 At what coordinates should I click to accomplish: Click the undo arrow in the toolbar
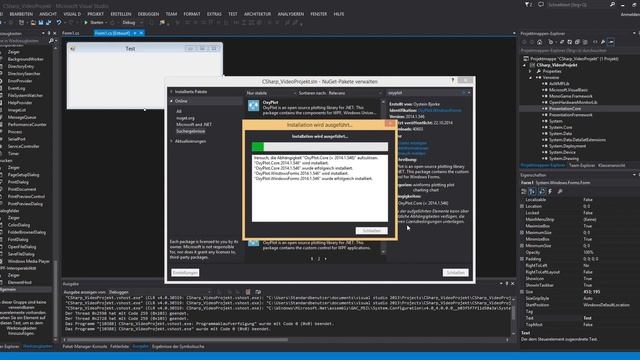(x=59, y=22)
